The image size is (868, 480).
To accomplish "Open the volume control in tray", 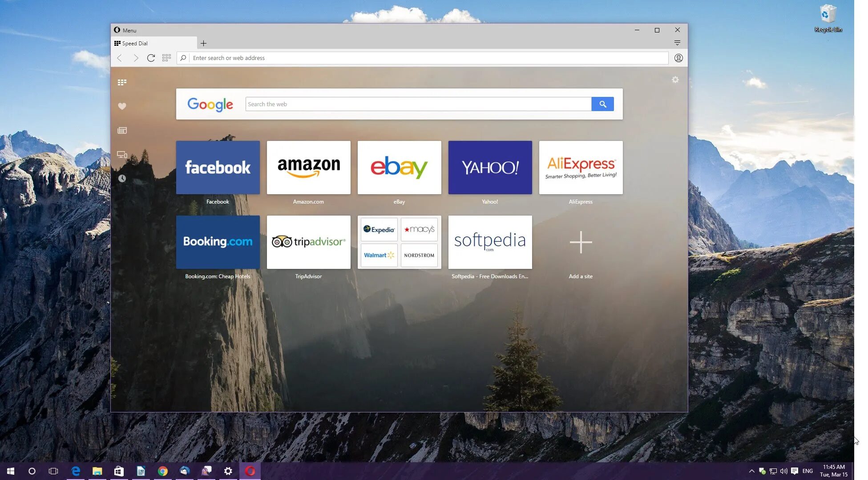I will 783,471.
